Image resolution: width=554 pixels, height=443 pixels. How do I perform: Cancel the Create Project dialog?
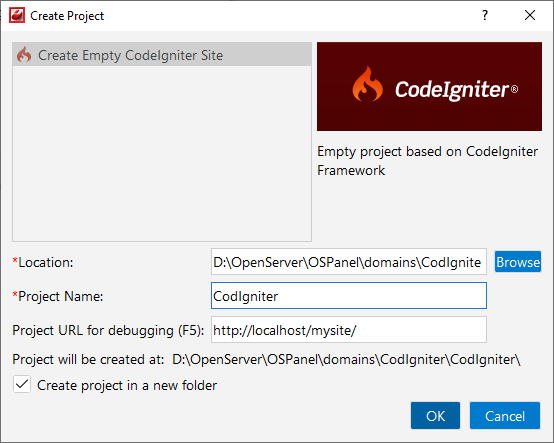tap(505, 416)
